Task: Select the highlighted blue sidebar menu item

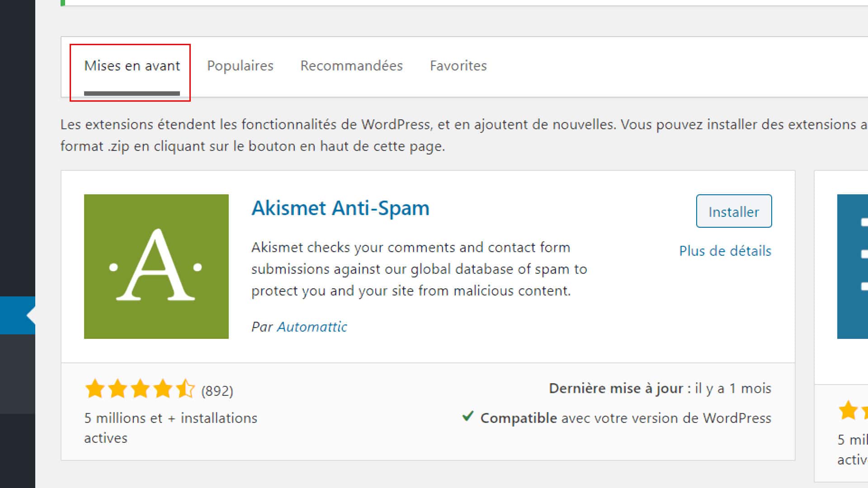Action: 18,315
